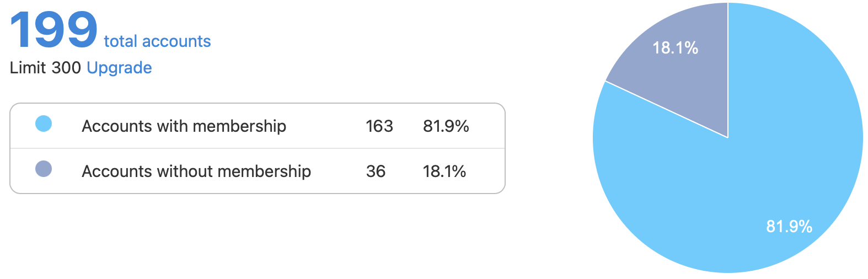Click the 81.9% label on pie chart
868x279 pixels.
tap(789, 227)
